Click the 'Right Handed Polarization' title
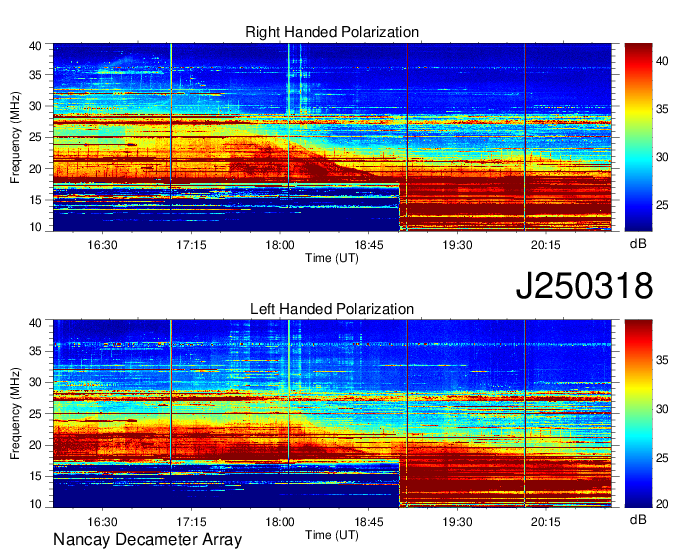This screenshot has height=552, width=680. coord(332,32)
